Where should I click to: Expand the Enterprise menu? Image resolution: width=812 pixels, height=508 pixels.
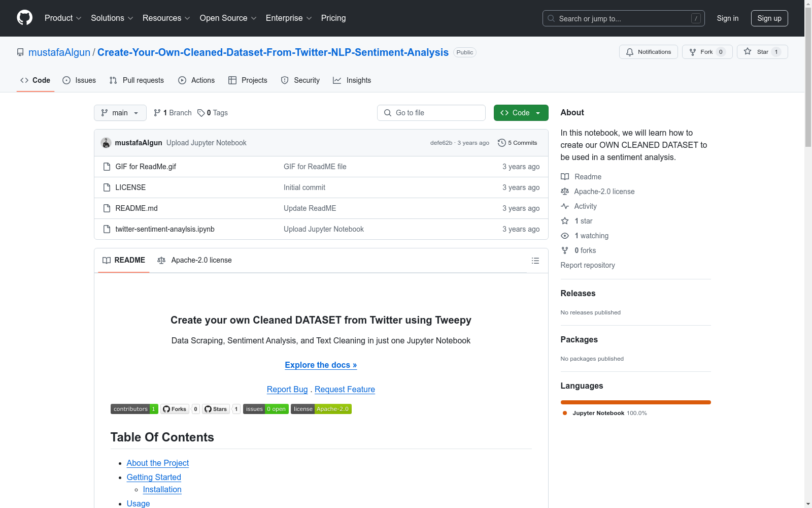coord(289,18)
